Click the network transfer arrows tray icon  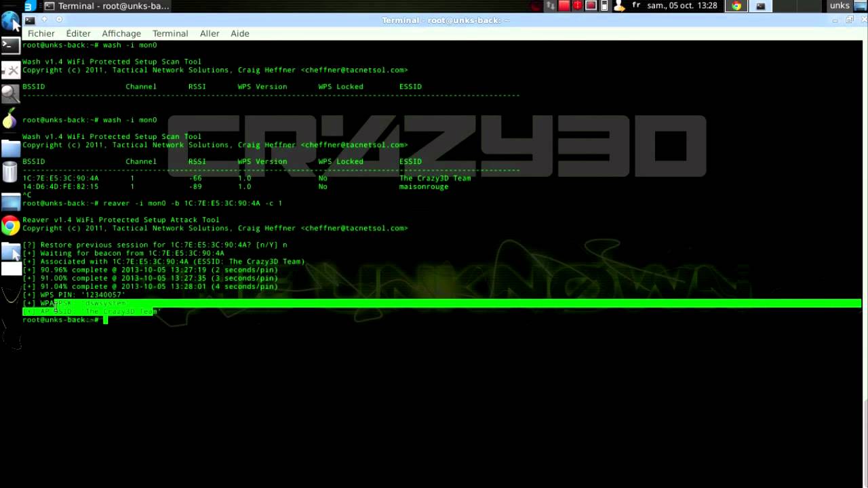(x=551, y=6)
